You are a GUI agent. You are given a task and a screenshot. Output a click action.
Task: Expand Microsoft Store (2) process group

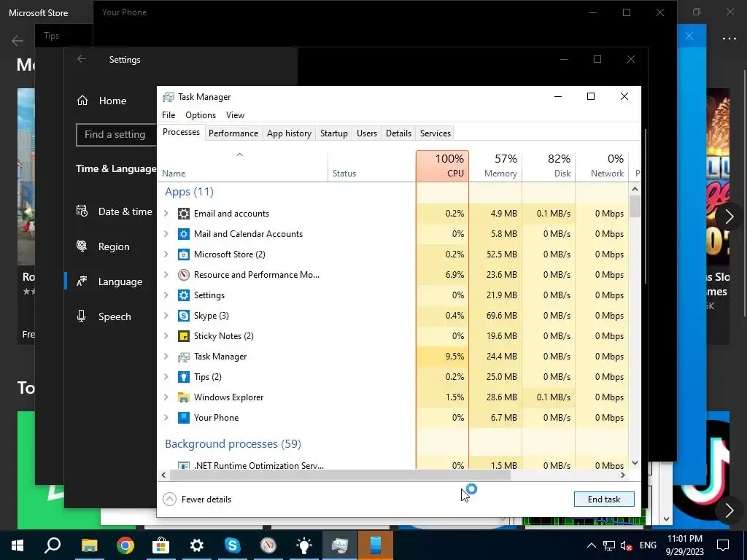coord(166,254)
